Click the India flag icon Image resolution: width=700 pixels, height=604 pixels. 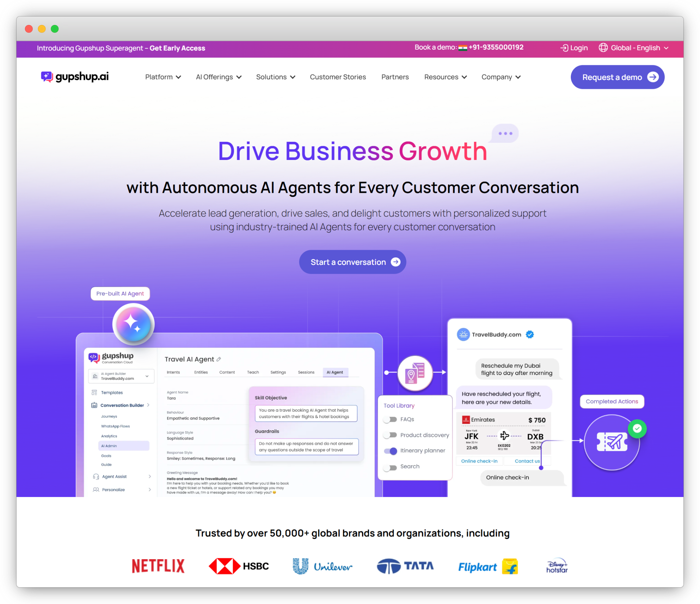coord(463,48)
